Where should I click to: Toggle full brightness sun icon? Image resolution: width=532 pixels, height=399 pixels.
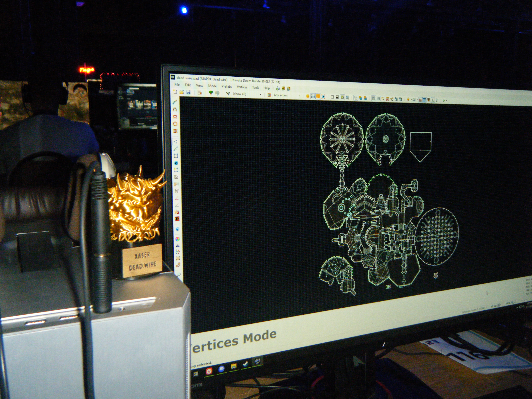coord(308,96)
